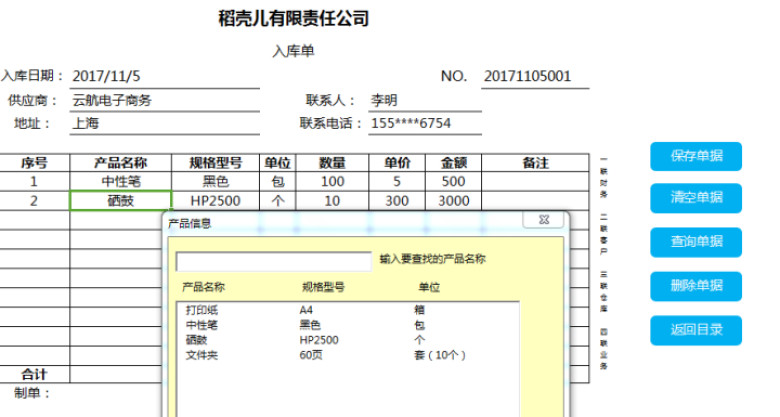Viewport: 780px width, 417px height.
Task: Click the A4 specification entry in the list
Action: (x=306, y=310)
